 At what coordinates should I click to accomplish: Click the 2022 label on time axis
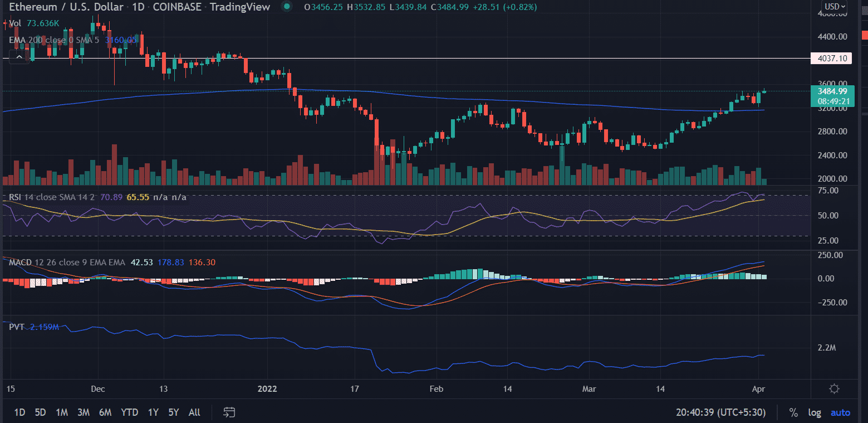click(x=266, y=388)
